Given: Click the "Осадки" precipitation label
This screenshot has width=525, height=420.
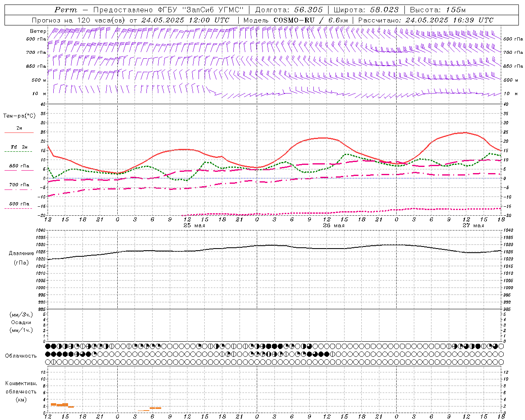Looking at the screenshot, I should coord(21,322).
